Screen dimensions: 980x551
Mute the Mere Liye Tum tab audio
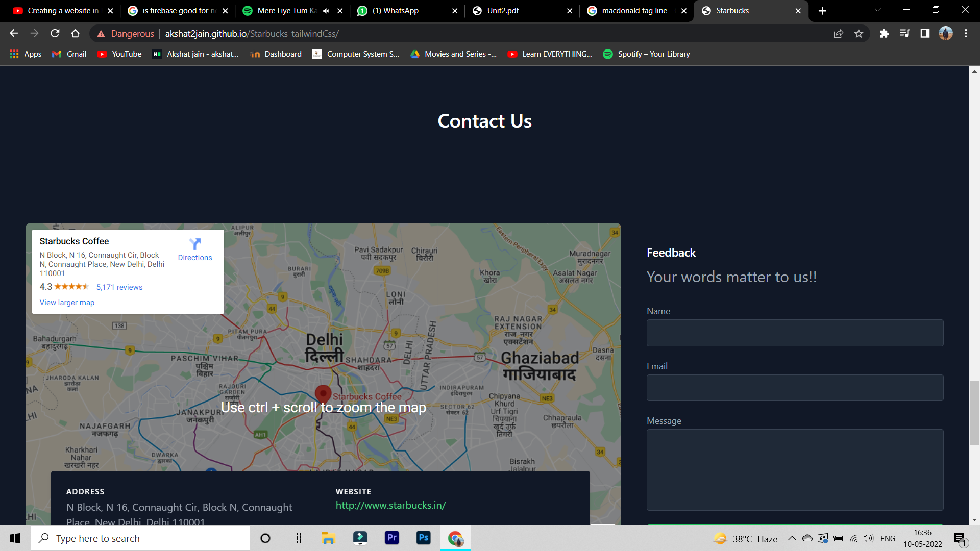click(x=325, y=10)
